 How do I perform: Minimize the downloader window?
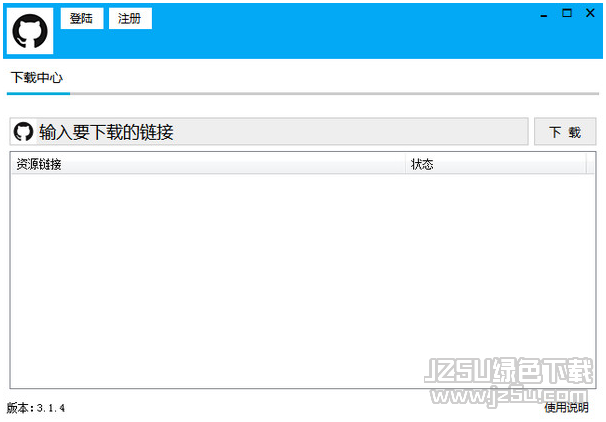[x=544, y=14]
